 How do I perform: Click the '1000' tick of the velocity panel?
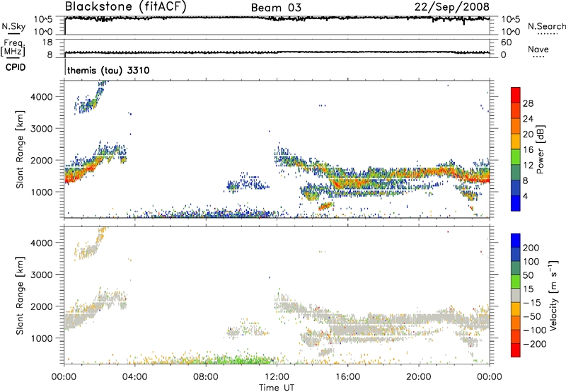[42, 338]
